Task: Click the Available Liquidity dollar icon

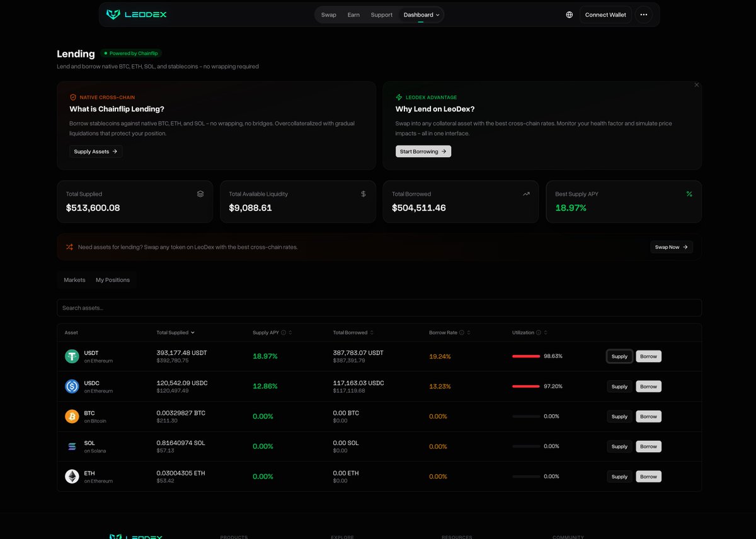Action: tap(364, 194)
